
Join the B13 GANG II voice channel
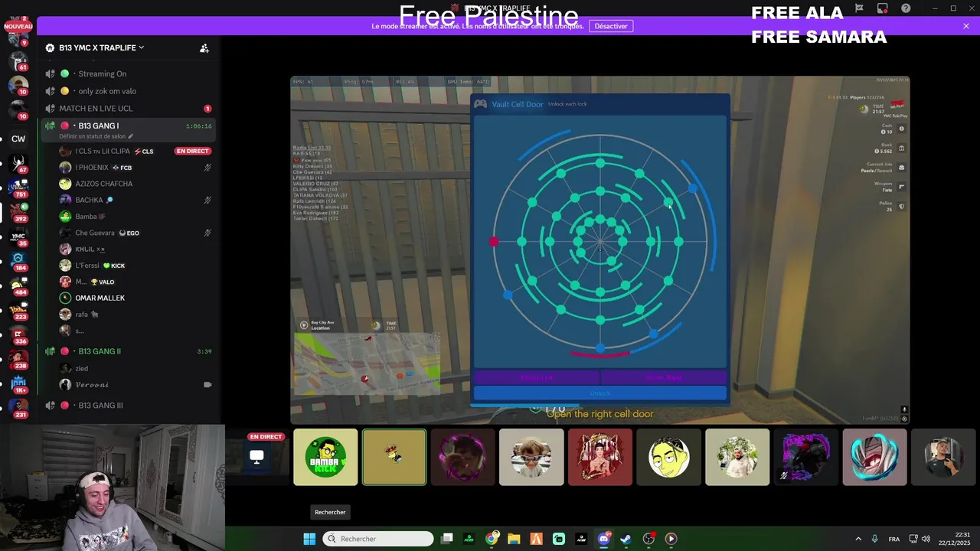[128, 351]
